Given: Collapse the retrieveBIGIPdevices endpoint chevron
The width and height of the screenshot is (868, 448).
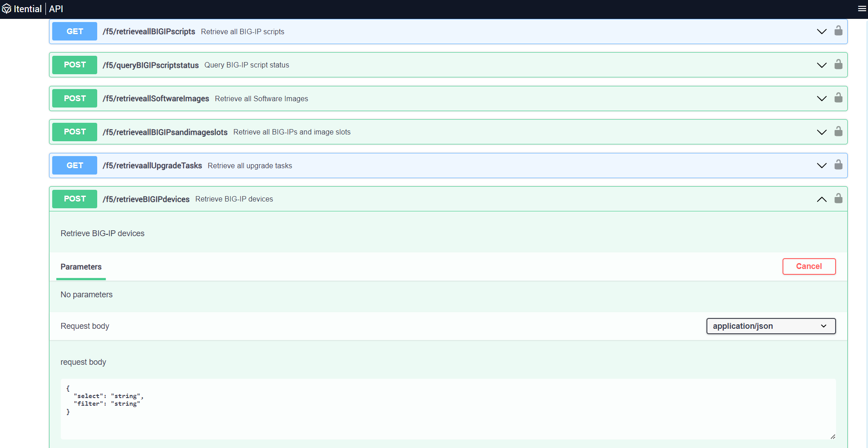Looking at the screenshot, I should click(821, 199).
